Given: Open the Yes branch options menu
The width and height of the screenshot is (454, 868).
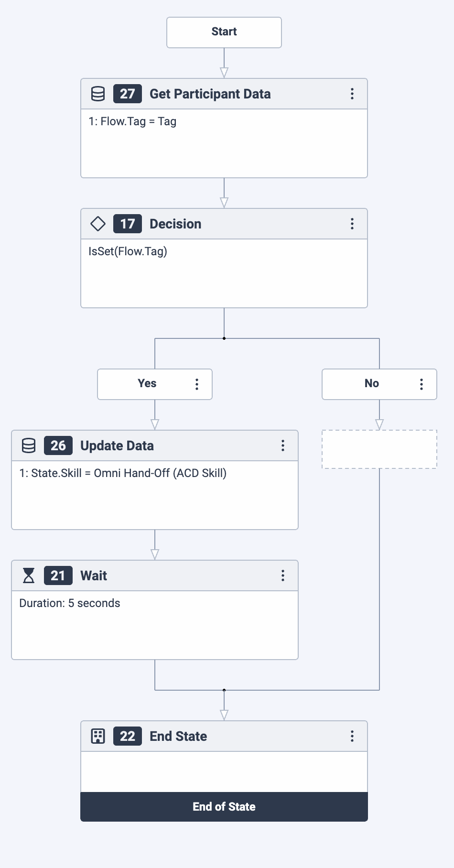Looking at the screenshot, I should click(197, 384).
